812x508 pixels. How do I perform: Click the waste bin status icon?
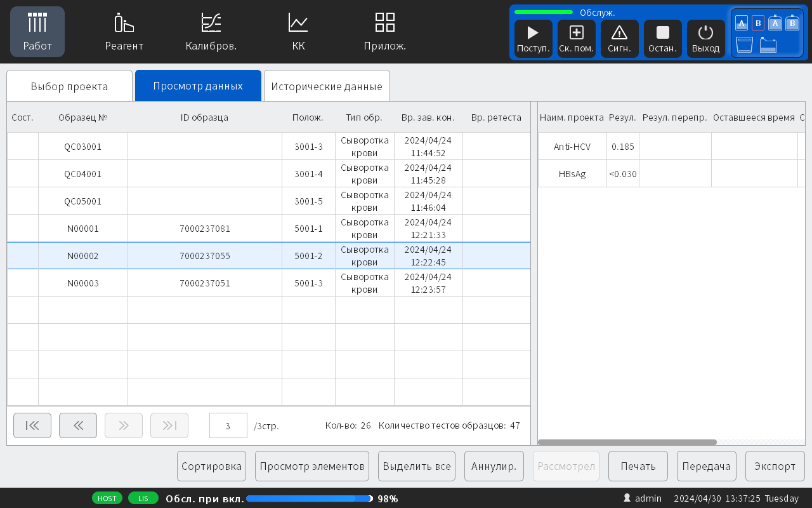(744, 44)
